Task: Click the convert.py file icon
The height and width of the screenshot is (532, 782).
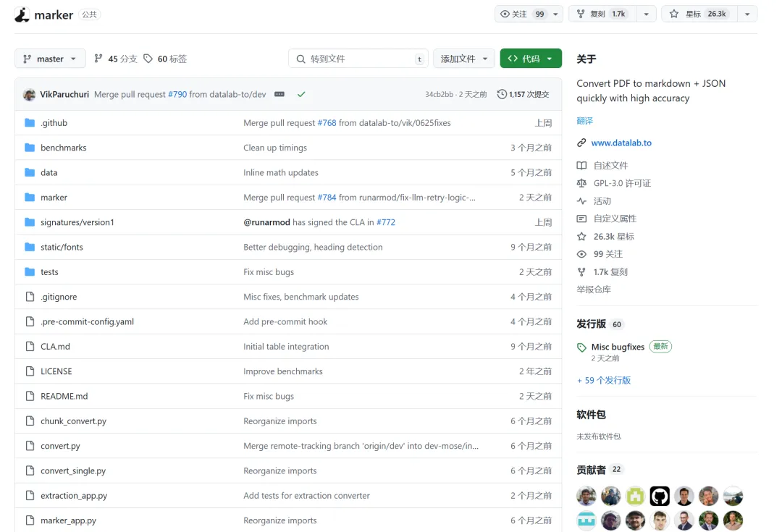Action: pyautogui.click(x=30, y=446)
